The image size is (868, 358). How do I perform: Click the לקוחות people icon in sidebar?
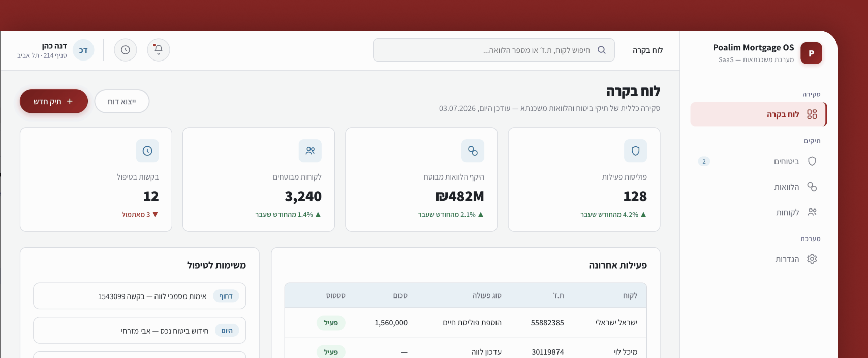click(812, 212)
